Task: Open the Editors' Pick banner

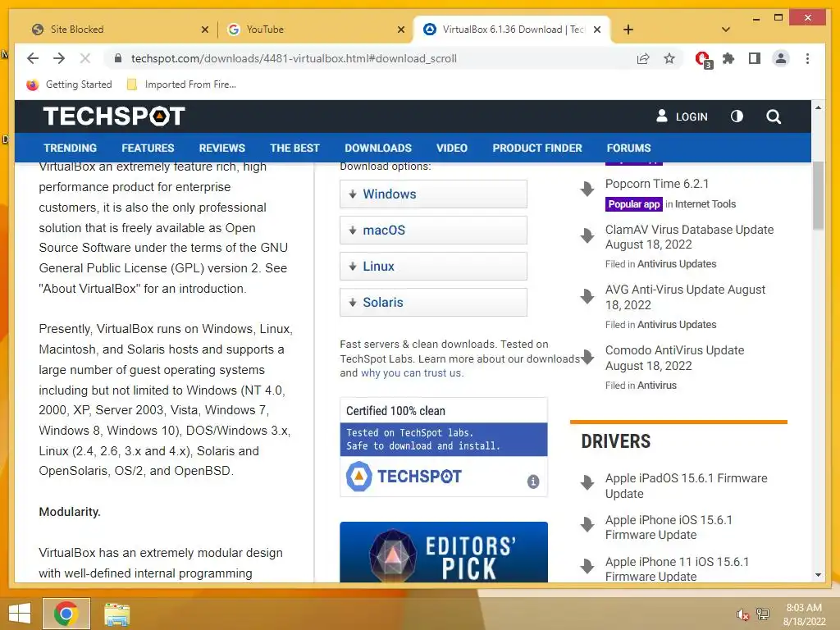Action: click(x=444, y=552)
